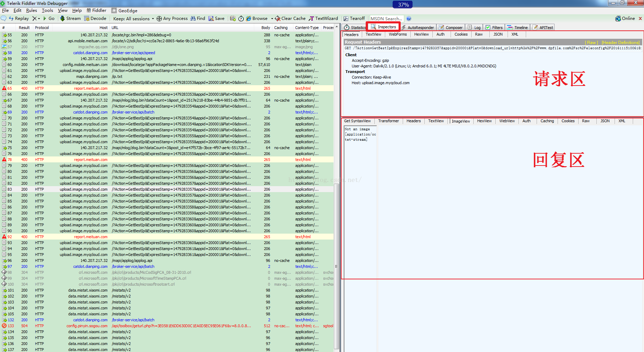Click the MSDN Search input box
This screenshot has width=644, height=352.
click(386, 19)
